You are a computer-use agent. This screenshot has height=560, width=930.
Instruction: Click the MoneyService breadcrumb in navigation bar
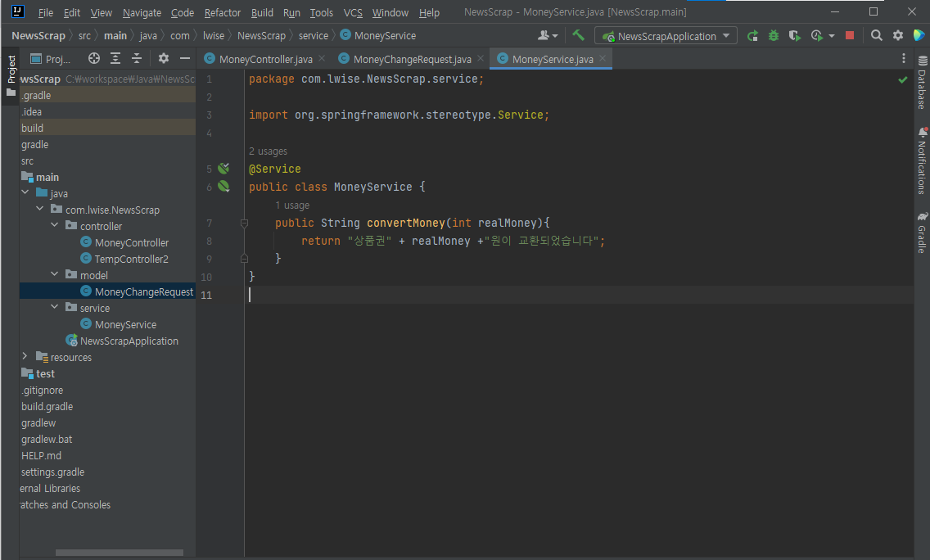point(384,36)
